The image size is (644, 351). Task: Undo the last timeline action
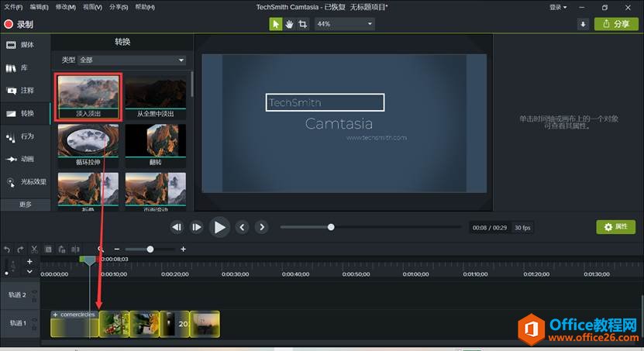point(6,249)
